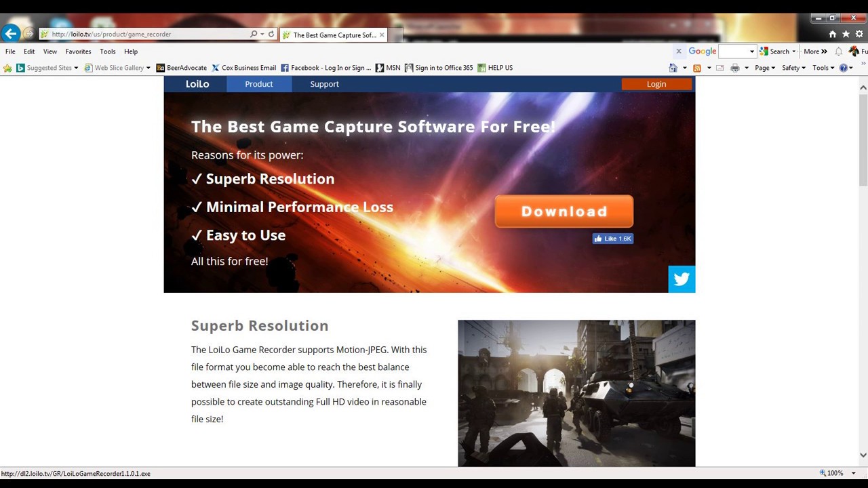Click the orange Login button
This screenshot has width=868, height=488.
tap(656, 84)
